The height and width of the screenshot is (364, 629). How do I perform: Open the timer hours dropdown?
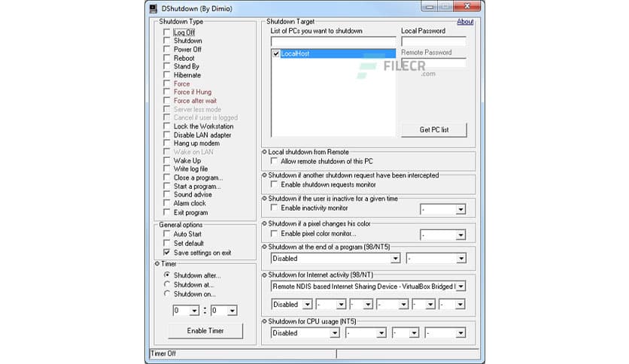[195, 311]
